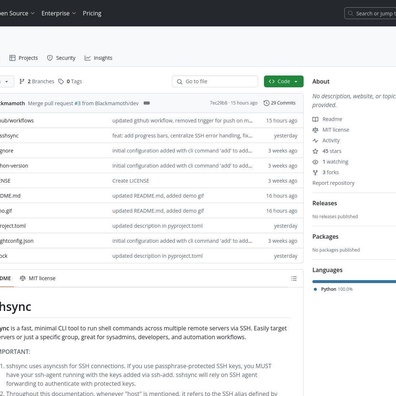Image resolution: width=396 pixels, height=396 pixels.
Task: Click the law scale icon on license tab
Action: (23, 278)
